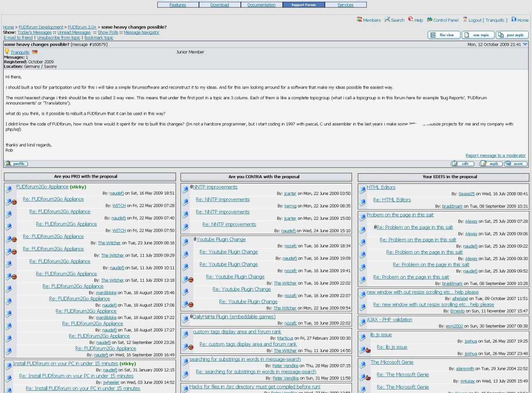Screen dimensions: 532x393
Task: Click paperclip icon next to Youtube Plugin Change
Action: (195, 239)
